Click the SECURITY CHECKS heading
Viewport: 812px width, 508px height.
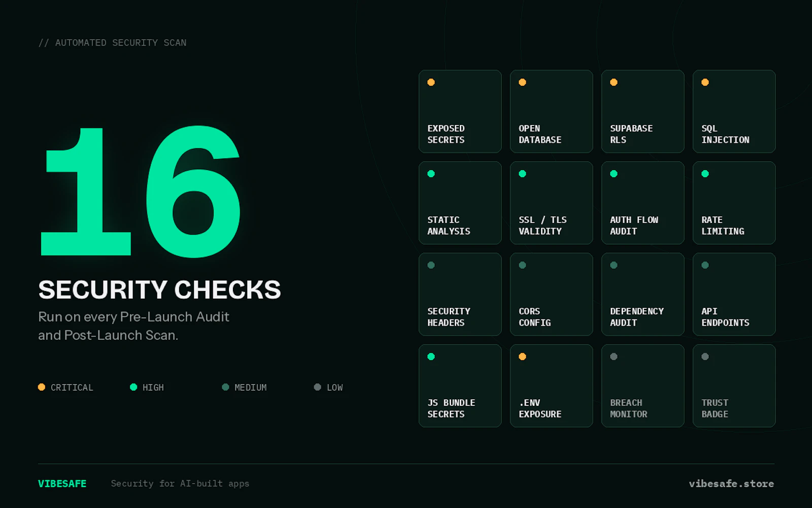coord(159,290)
